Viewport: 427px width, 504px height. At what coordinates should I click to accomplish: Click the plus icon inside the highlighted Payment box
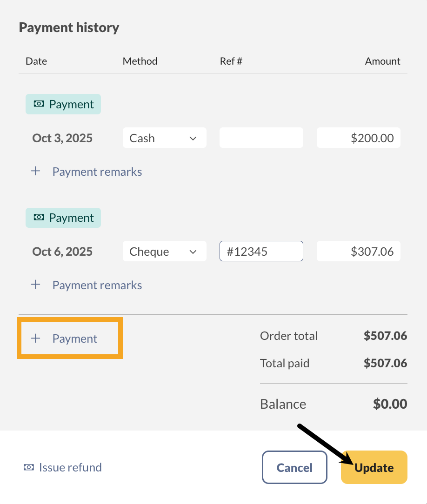pyautogui.click(x=35, y=338)
